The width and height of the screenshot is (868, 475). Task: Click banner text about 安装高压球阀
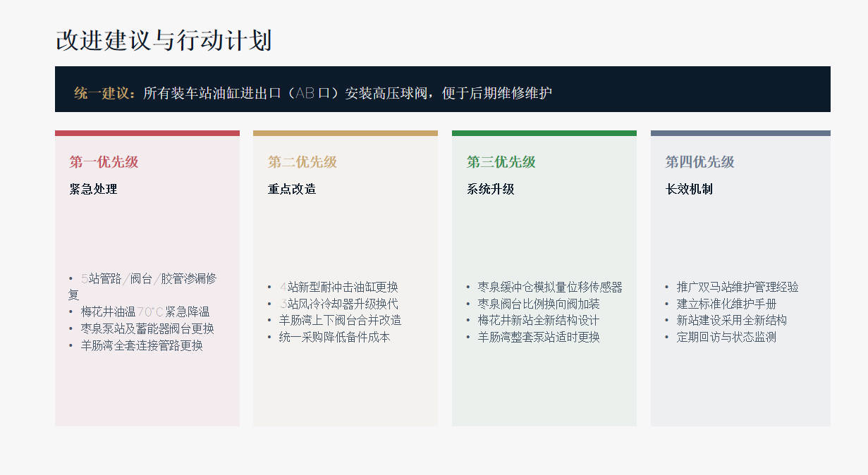tap(348, 93)
